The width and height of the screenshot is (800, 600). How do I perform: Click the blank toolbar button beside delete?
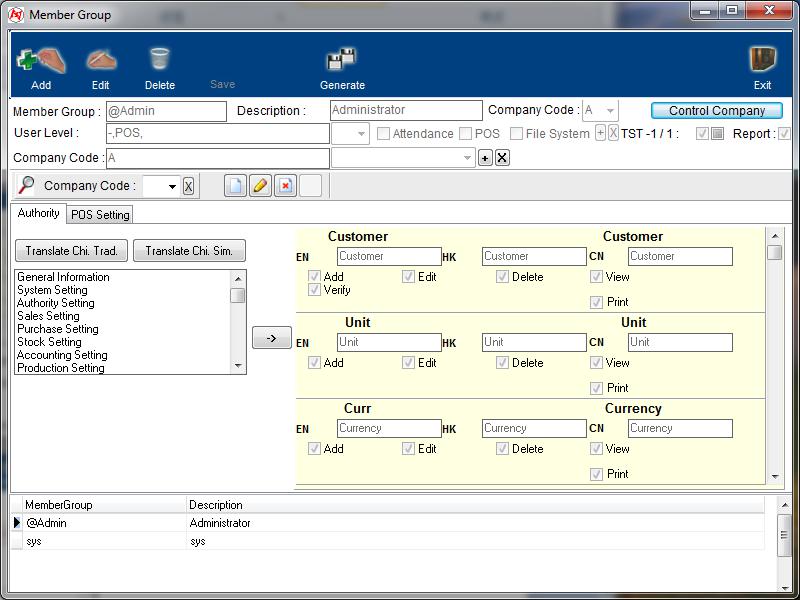click(310, 186)
